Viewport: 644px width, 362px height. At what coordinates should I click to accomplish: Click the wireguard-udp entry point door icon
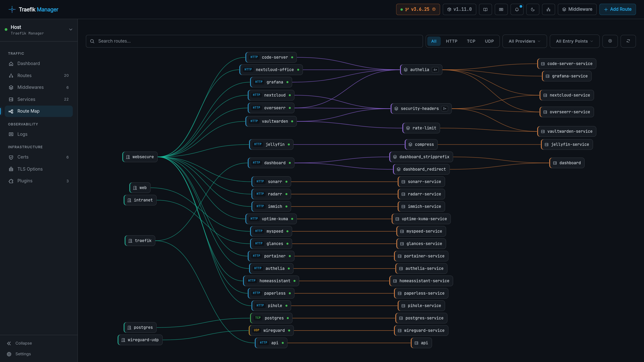(123, 340)
